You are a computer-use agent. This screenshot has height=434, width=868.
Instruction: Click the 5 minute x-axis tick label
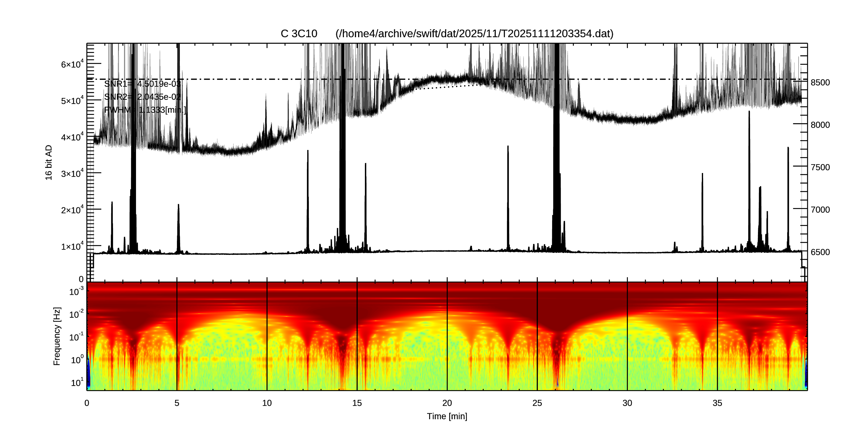(x=177, y=403)
